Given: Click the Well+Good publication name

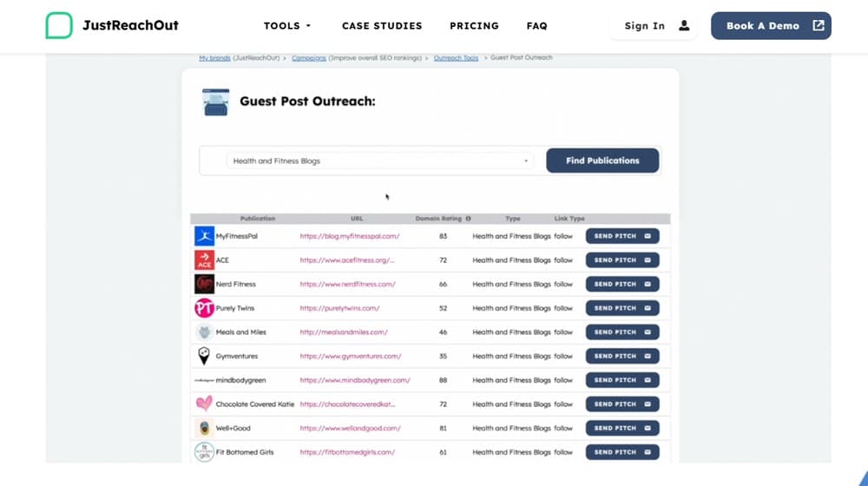Looking at the screenshot, I should pyautogui.click(x=233, y=429).
